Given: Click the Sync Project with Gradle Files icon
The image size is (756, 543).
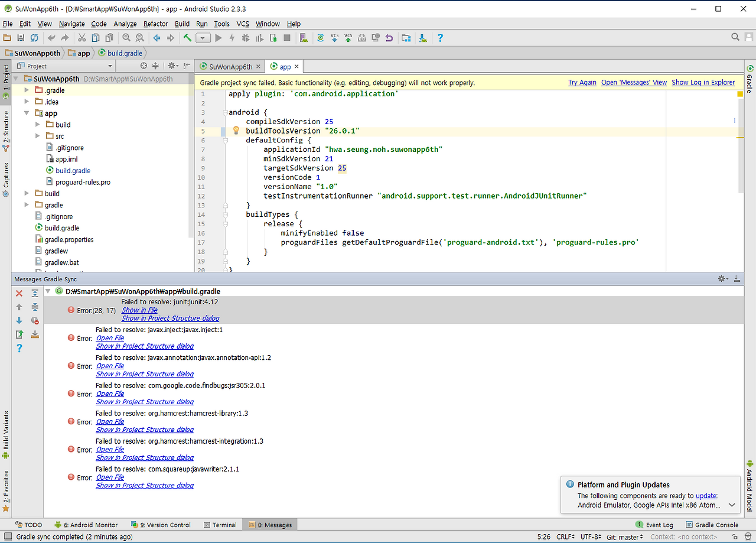Looking at the screenshot, I should (320, 38).
